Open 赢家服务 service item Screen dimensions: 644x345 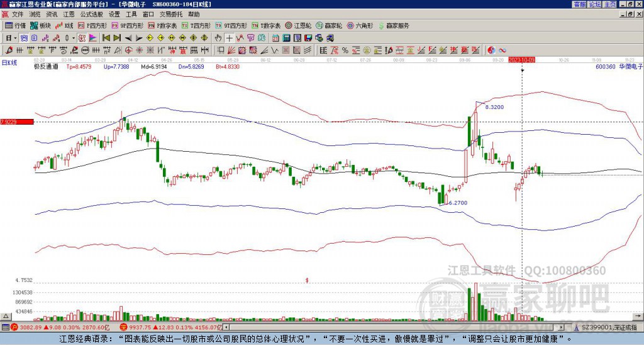(x=394, y=25)
